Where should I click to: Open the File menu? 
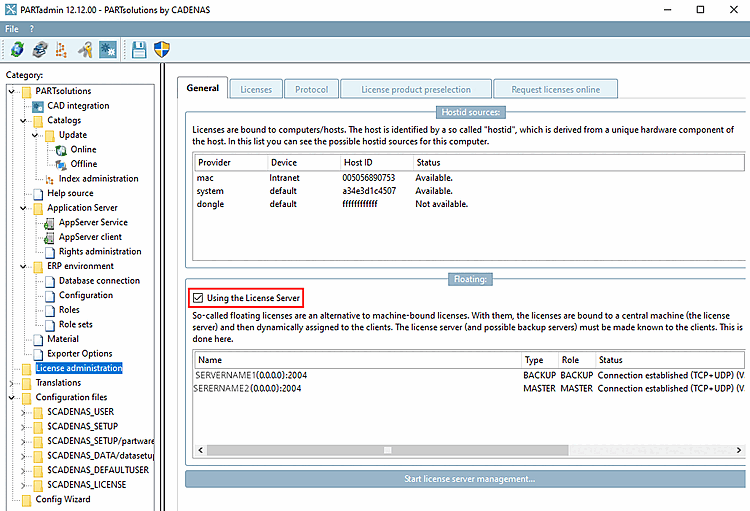[11, 29]
